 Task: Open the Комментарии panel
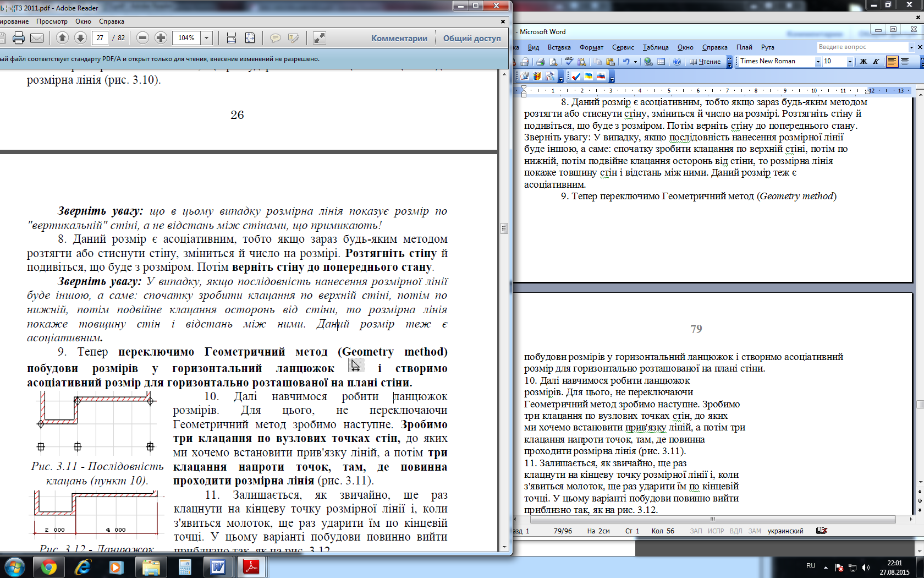tap(399, 38)
